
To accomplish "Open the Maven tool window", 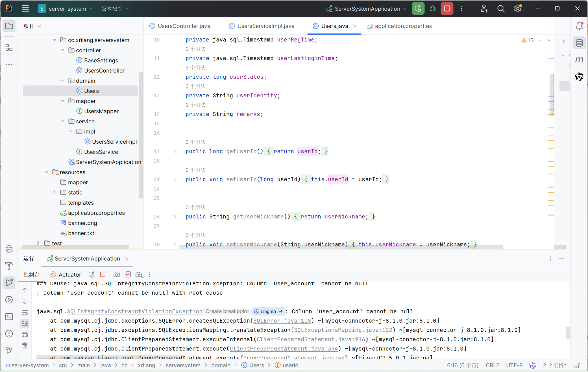I will tap(579, 60).
